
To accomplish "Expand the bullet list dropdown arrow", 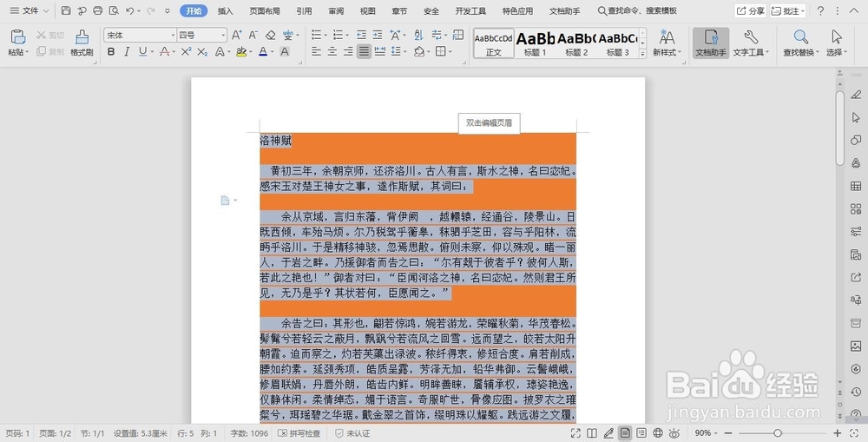I will (326, 35).
